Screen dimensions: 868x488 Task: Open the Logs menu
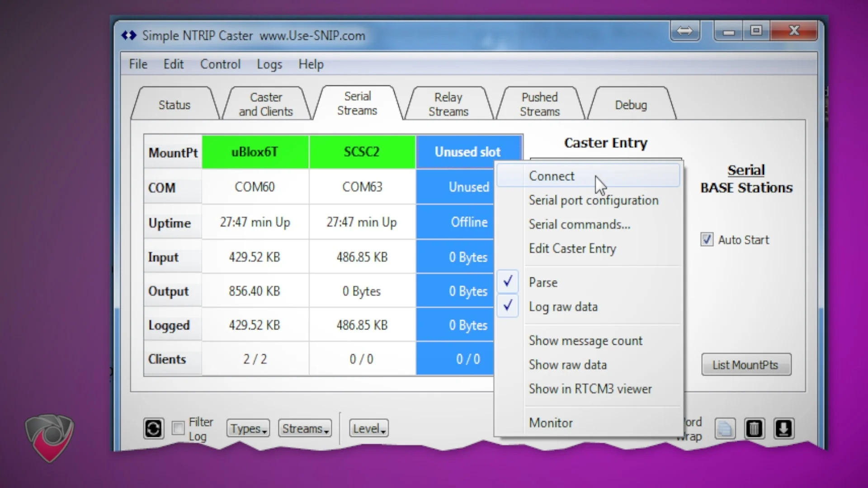point(269,64)
